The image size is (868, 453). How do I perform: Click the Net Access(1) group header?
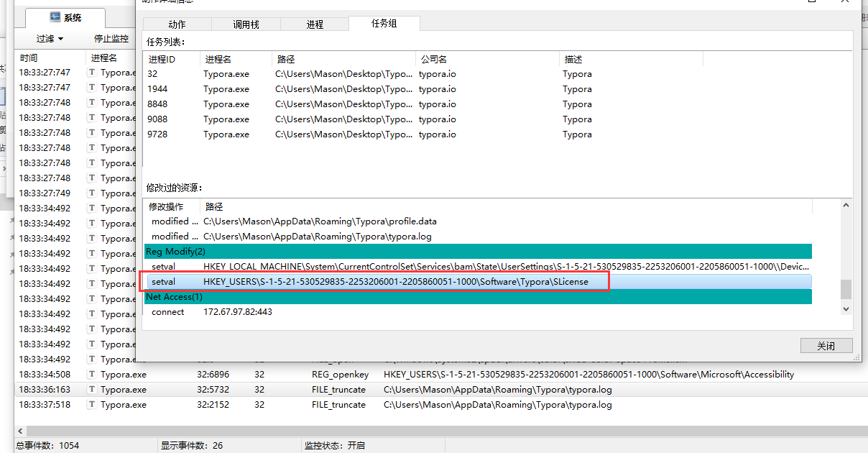[478, 297]
